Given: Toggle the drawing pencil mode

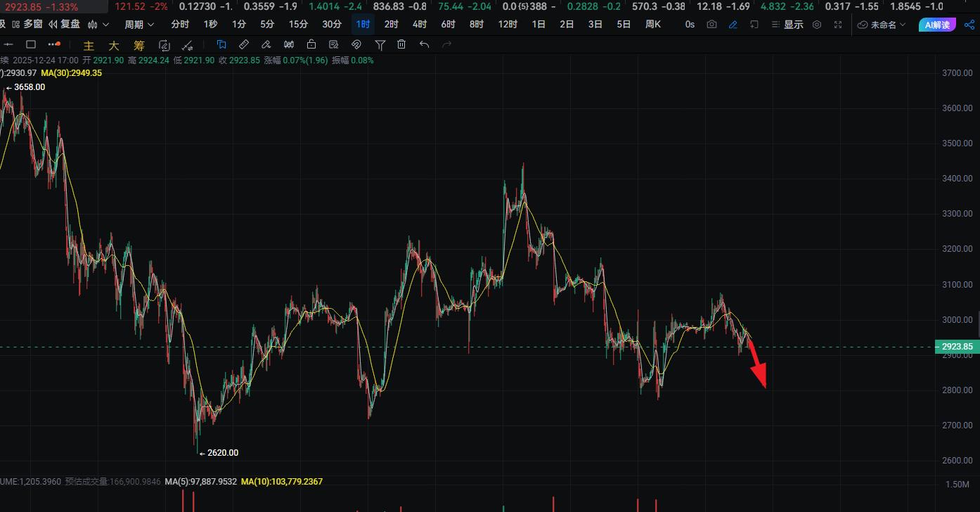Looking at the screenshot, I should (733, 25).
